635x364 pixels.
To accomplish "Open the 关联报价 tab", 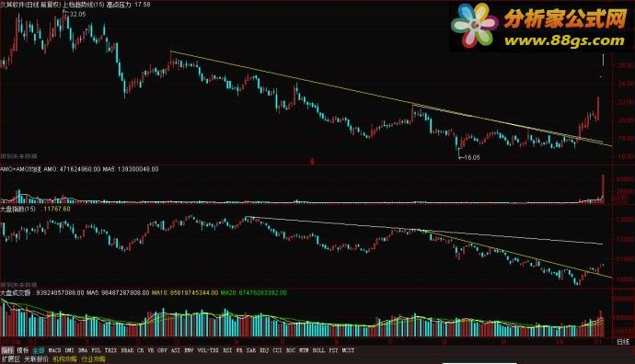I will tap(36, 359).
